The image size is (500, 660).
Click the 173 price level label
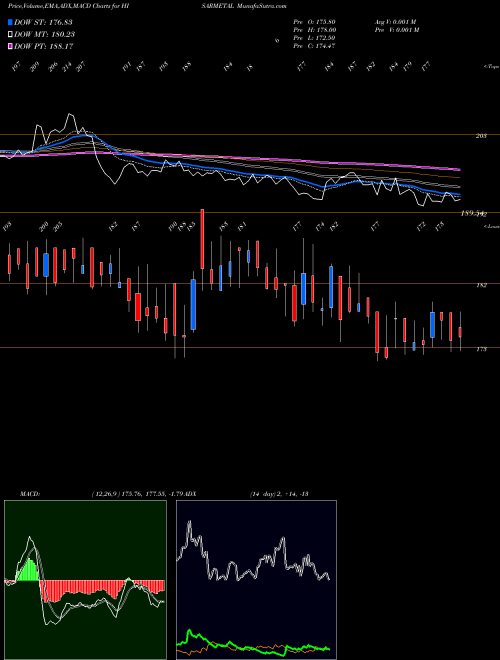(481, 349)
